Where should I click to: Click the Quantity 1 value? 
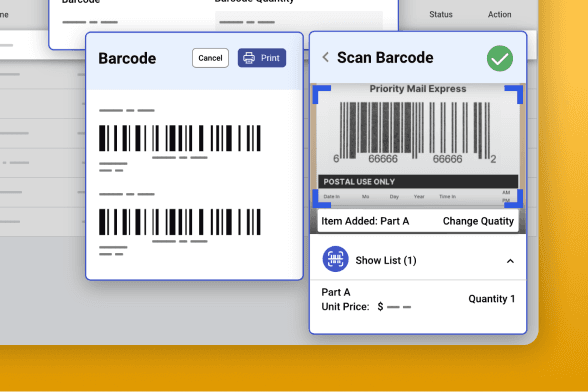492,299
